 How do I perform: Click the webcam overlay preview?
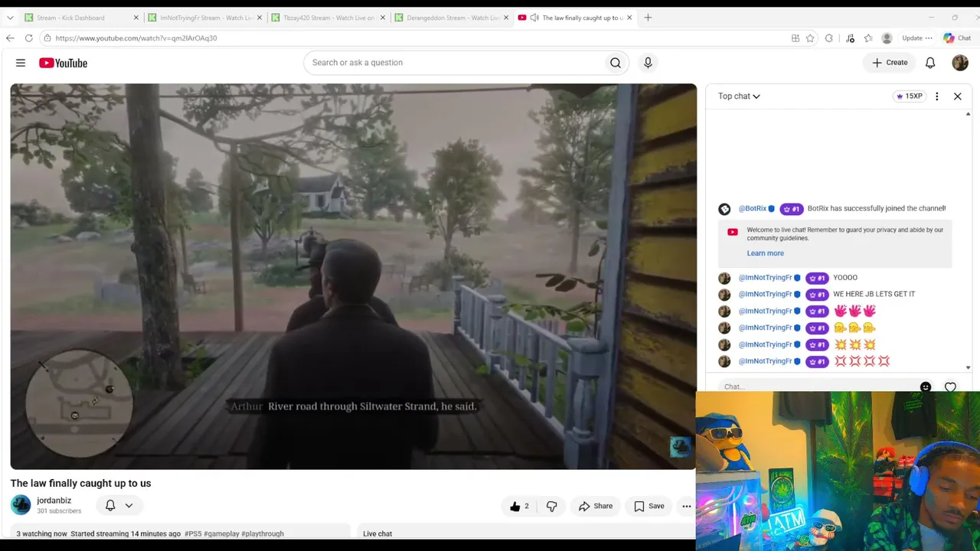[838, 471]
